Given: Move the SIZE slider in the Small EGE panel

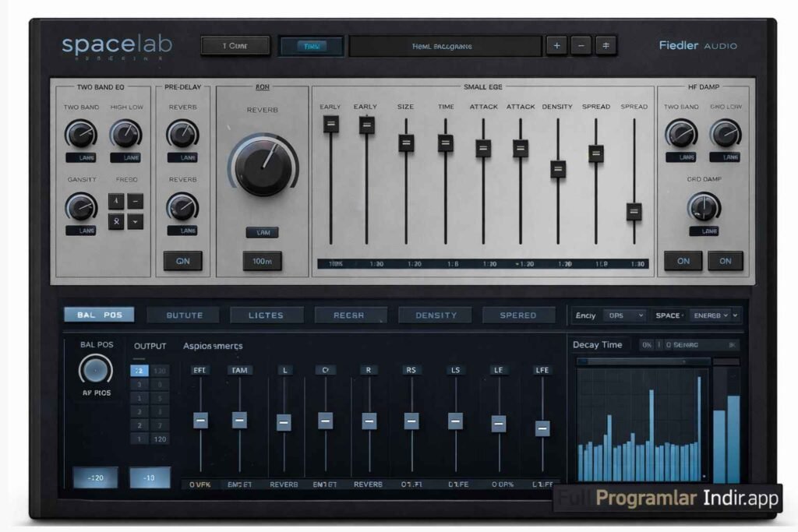Looking at the screenshot, I should pos(405,143).
